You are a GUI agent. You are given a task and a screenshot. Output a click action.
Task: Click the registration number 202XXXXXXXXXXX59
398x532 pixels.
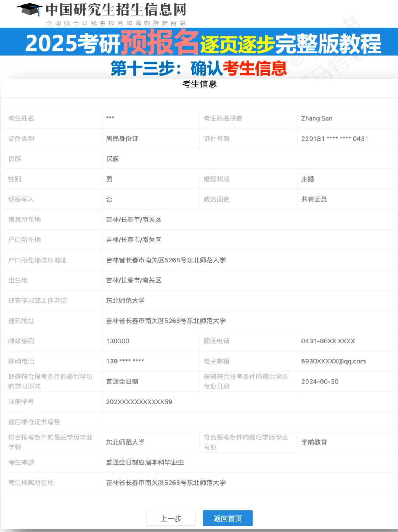[x=139, y=402]
